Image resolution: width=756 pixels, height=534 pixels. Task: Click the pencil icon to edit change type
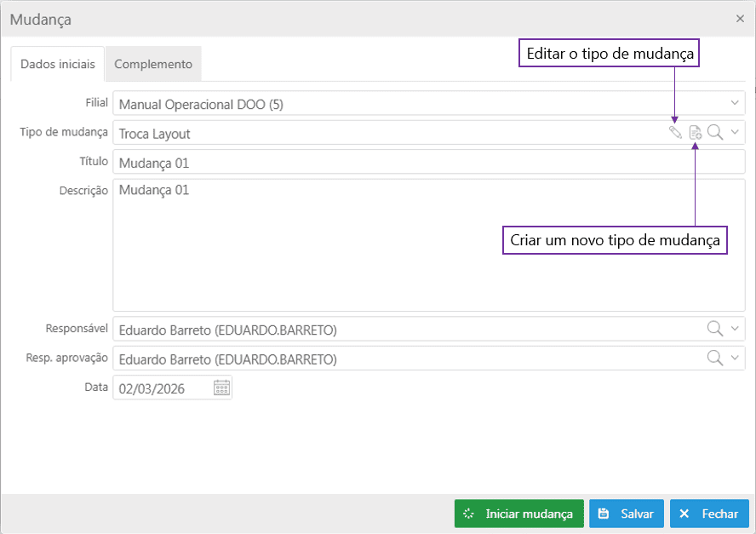coord(675,132)
